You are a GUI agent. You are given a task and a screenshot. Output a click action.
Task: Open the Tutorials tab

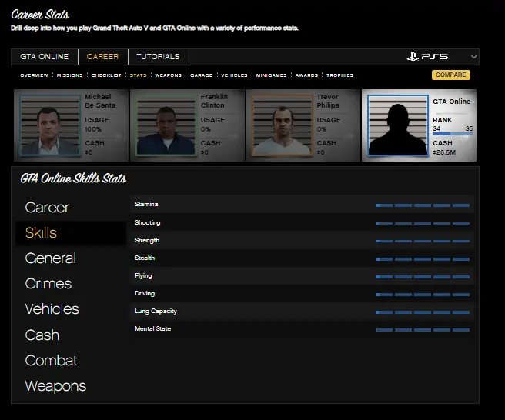click(158, 57)
